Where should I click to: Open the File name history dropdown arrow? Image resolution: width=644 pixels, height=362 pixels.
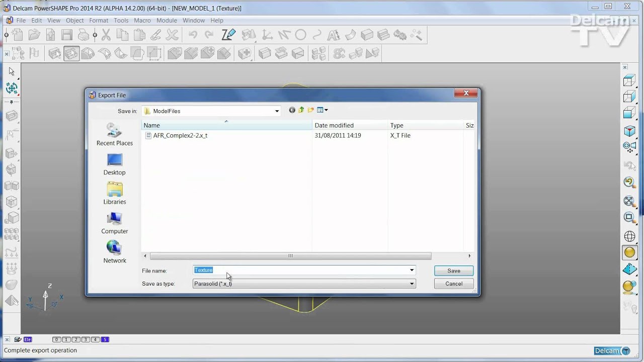(x=412, y=270)
